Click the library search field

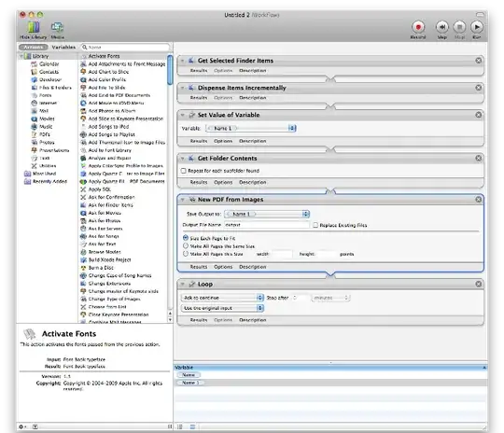(x=125, y=47)
